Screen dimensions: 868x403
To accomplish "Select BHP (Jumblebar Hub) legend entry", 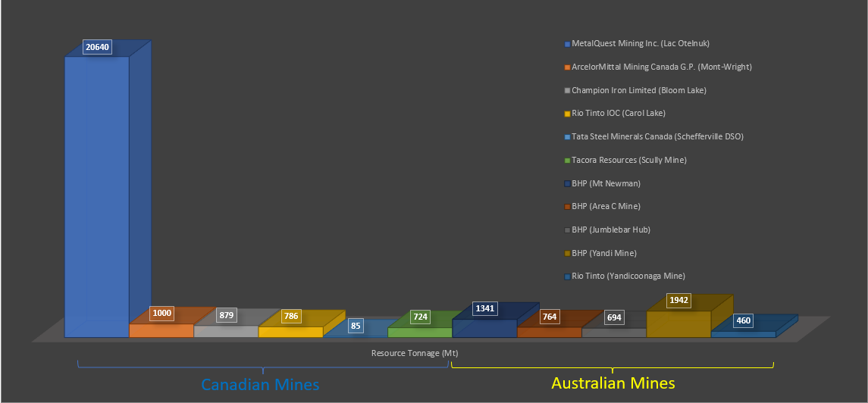I will click(606, 230).
